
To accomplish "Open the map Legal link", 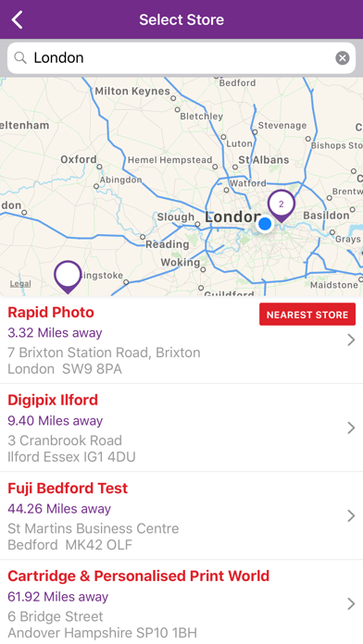I will point(20,283).
